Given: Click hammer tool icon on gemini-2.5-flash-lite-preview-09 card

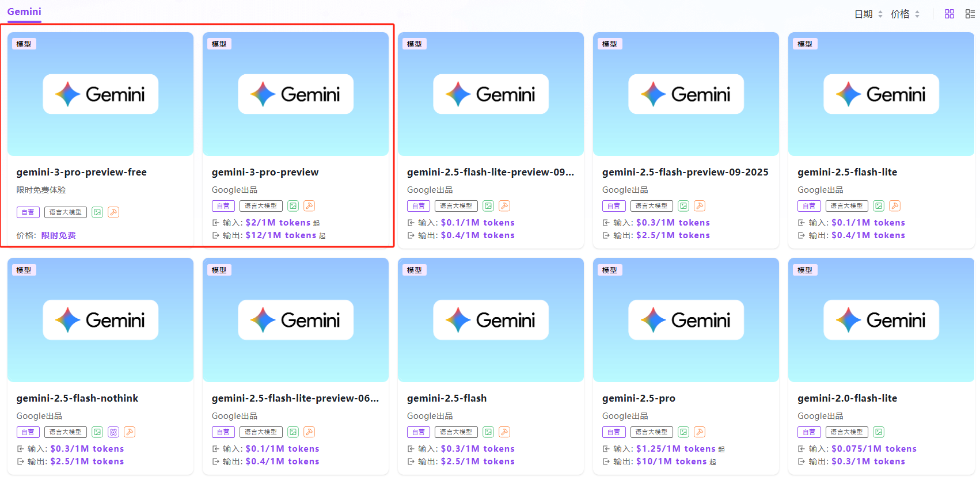Looking at the screenshot, I should pos(504,206).
